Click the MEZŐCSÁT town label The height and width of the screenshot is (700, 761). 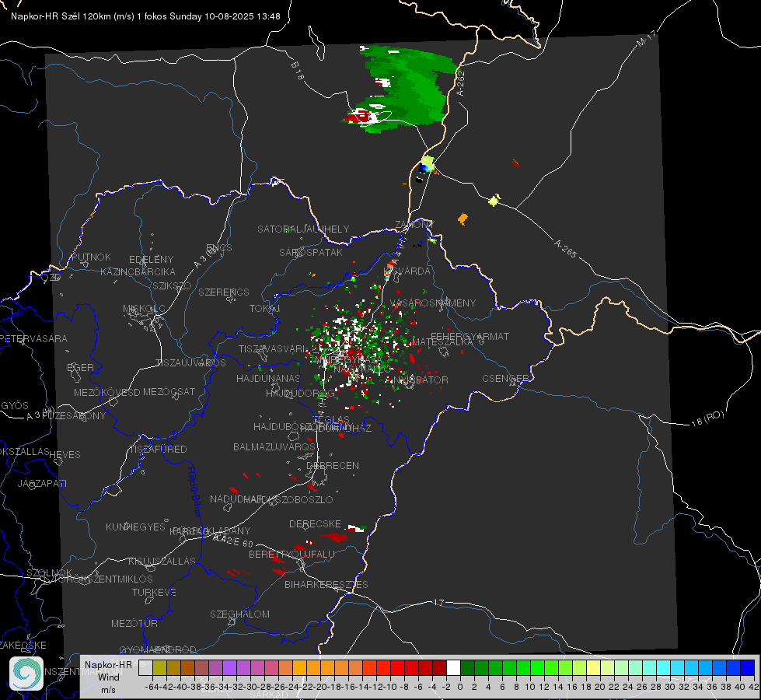coord(169,391)
